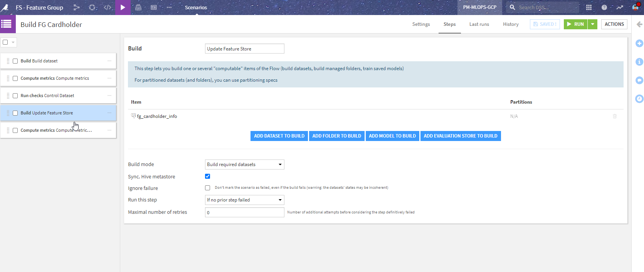Screen dimensions: 644x272
Task: Open the activity trend arrow icon
Action: [620, 7]
